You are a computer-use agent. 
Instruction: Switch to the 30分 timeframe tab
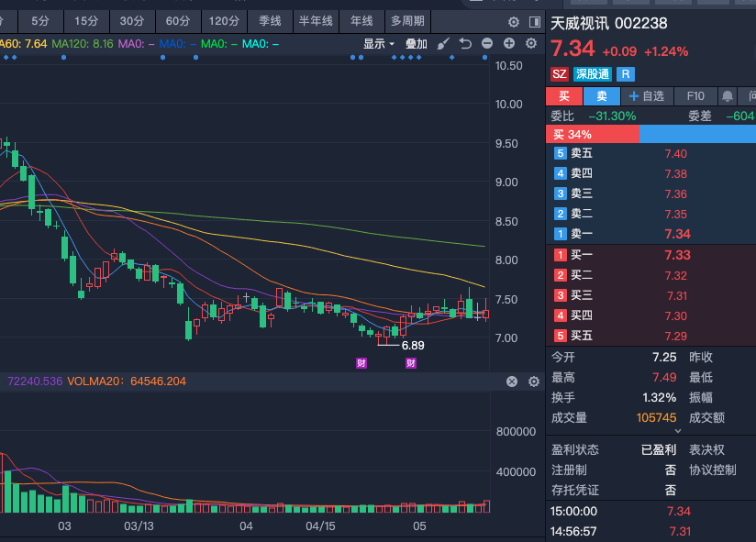pos(131,21)
